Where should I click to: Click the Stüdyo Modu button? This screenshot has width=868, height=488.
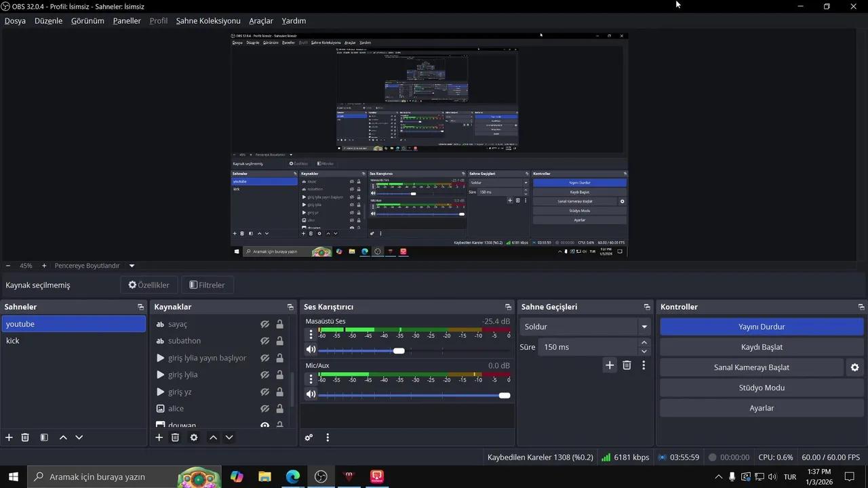[762, 388]
